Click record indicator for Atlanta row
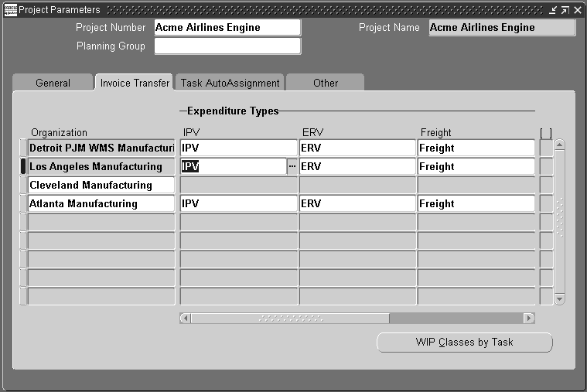Image resolution: width=587 pixels, height=392 pixels. click(x=23, y=203)
